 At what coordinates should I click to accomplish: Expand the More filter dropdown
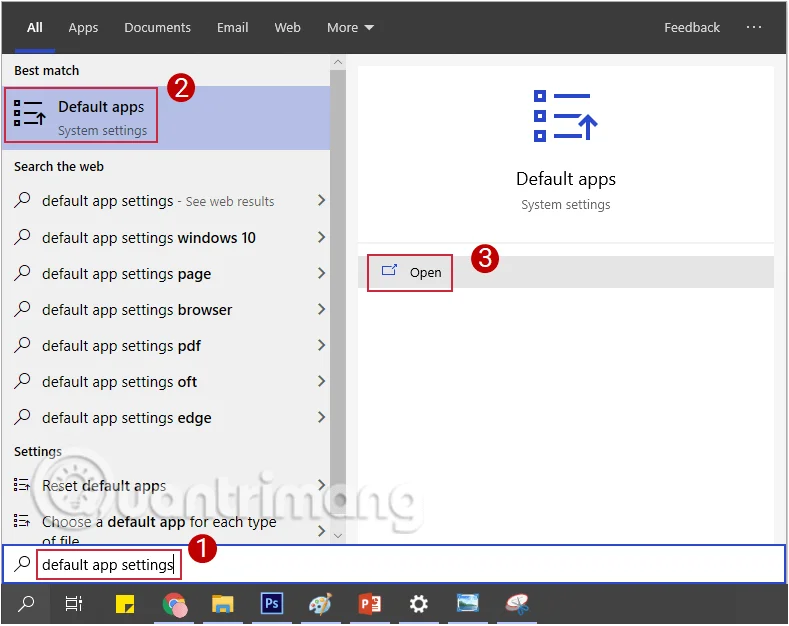(350, 28)
